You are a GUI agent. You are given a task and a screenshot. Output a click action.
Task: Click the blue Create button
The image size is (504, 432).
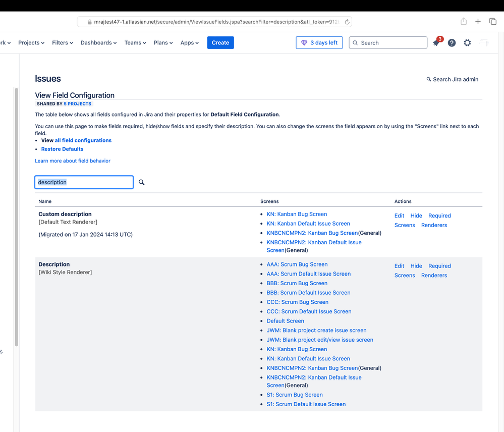tap(220, 43)
